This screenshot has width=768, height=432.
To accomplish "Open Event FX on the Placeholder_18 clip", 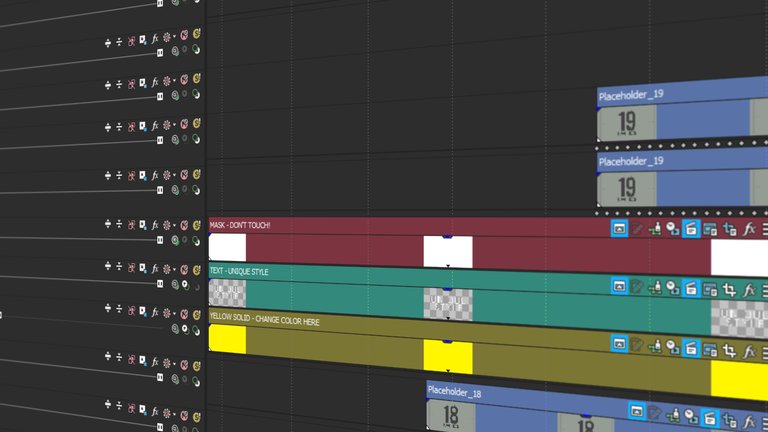I will [748, 422].
